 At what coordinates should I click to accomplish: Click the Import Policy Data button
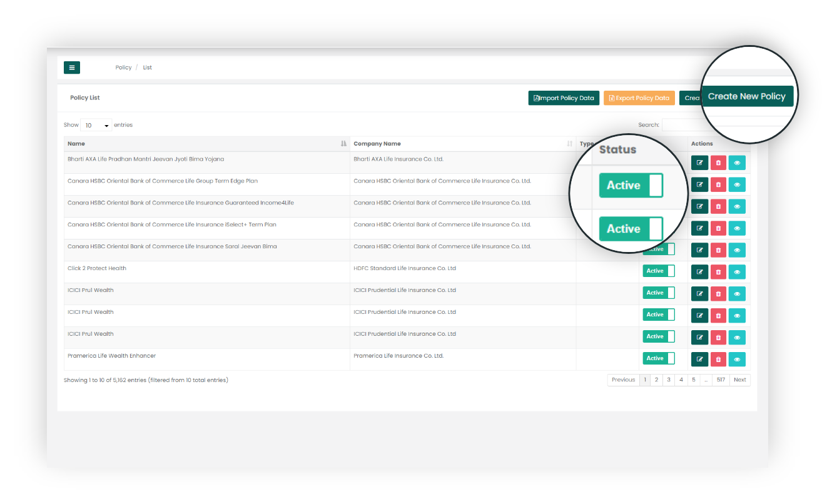[x=564, y=98]
